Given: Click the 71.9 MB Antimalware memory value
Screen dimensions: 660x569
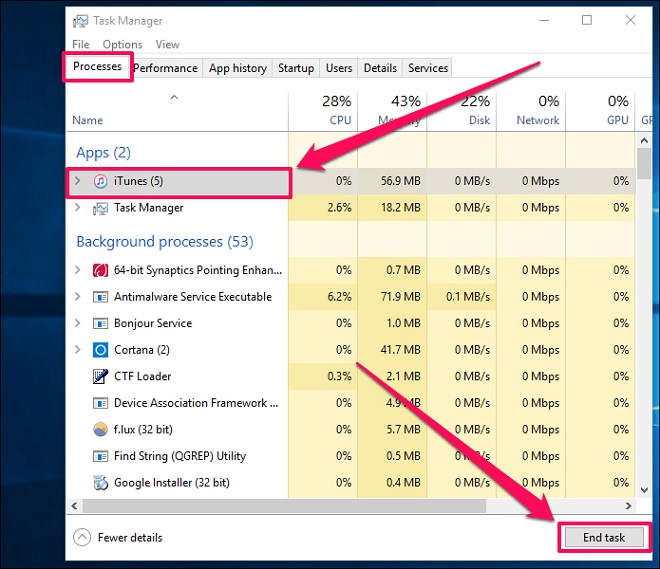Looking at the screenshot, I should pyautogui.click(x=401, y=297).
